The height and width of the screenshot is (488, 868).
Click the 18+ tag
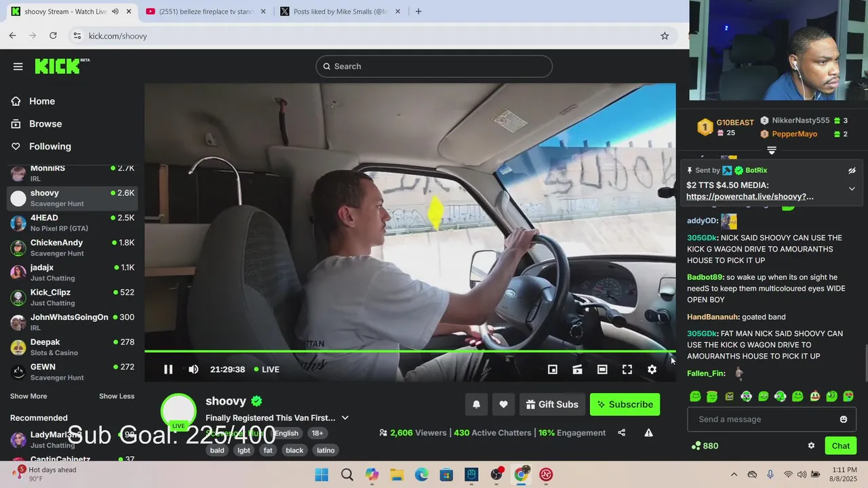pos(317,433)
